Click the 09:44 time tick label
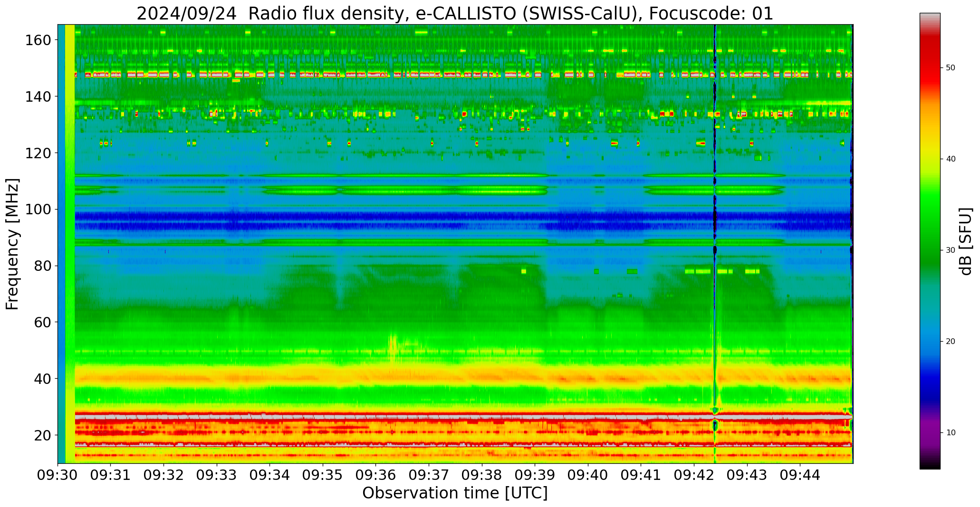This screenshot has height=507, width=980. [800, 475]
